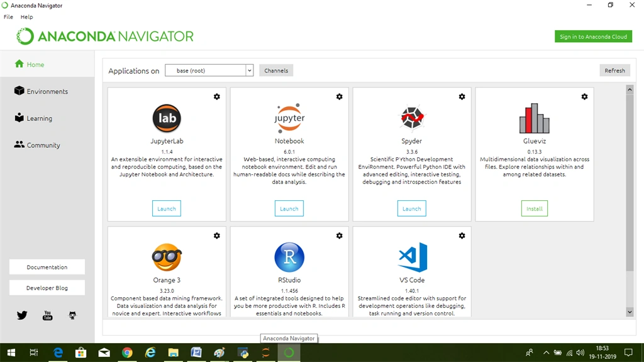
Task: Open the YouTube link icon in sidebar
Action: coord(48,315)
